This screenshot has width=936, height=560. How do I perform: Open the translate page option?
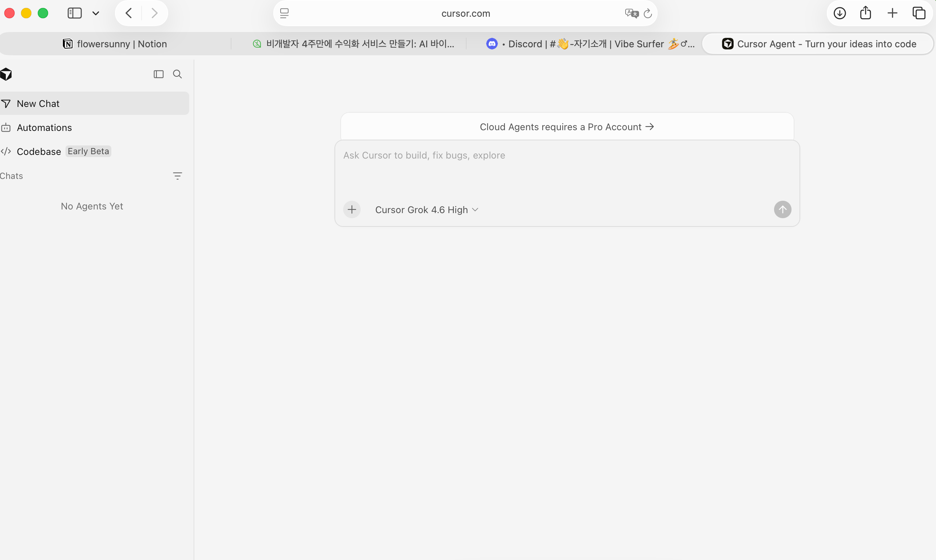coord(631,13)
